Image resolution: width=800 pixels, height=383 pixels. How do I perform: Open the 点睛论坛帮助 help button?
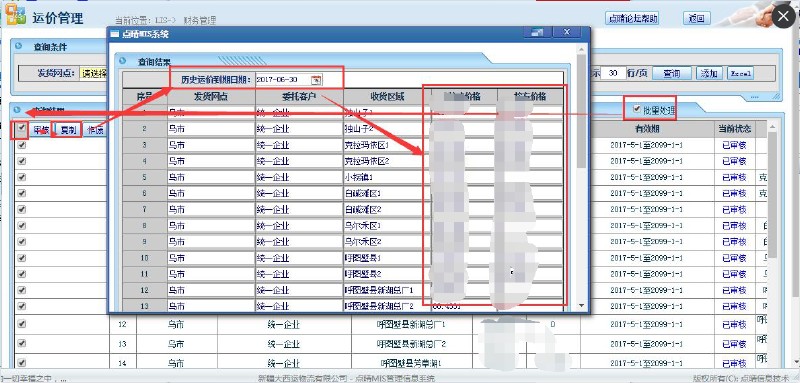tap(633, 18)
